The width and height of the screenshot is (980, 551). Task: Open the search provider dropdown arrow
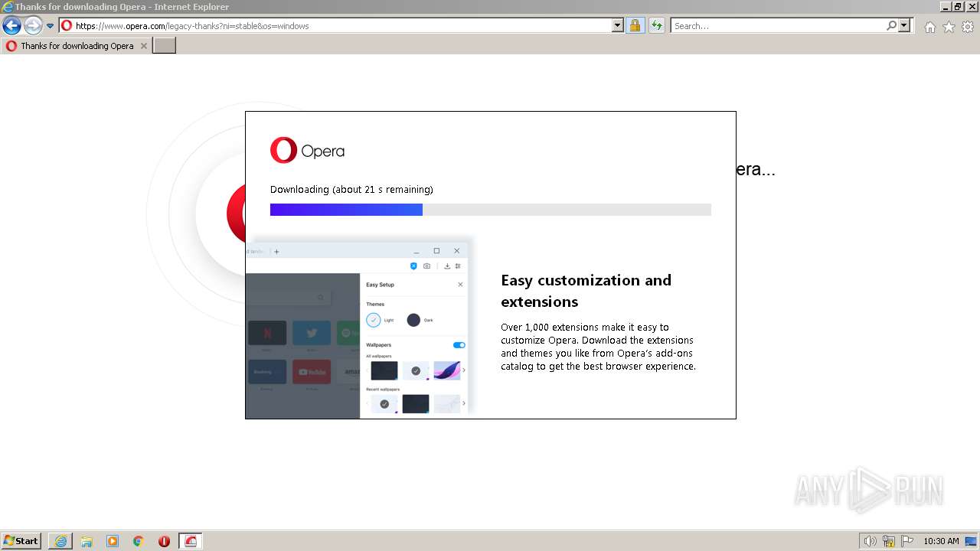pos(904,25)
